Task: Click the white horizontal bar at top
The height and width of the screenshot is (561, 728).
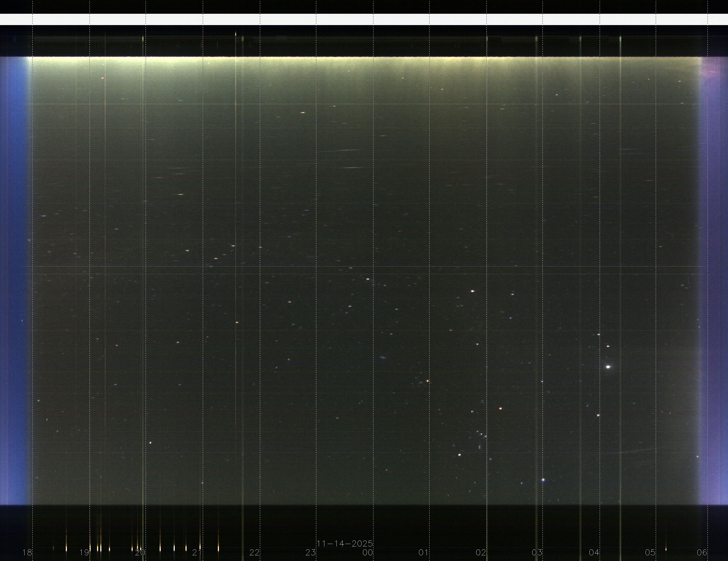Action: (363, 19)
